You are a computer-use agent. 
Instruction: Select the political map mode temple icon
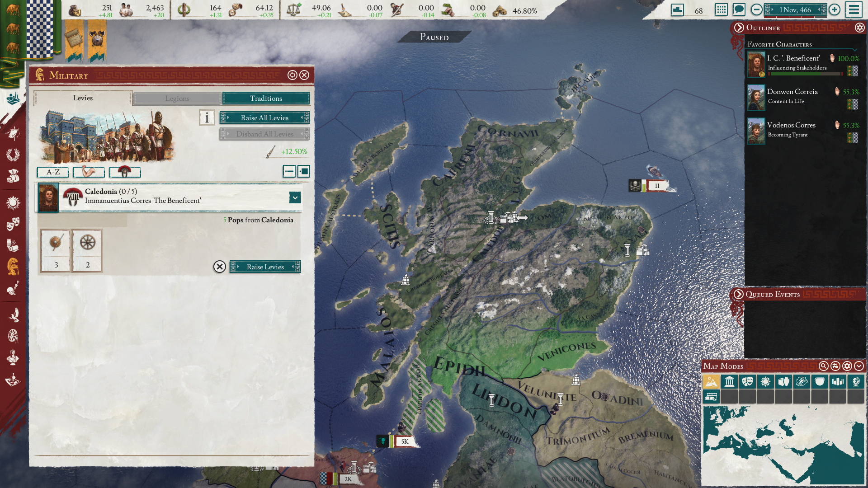[x=729, y=382]
